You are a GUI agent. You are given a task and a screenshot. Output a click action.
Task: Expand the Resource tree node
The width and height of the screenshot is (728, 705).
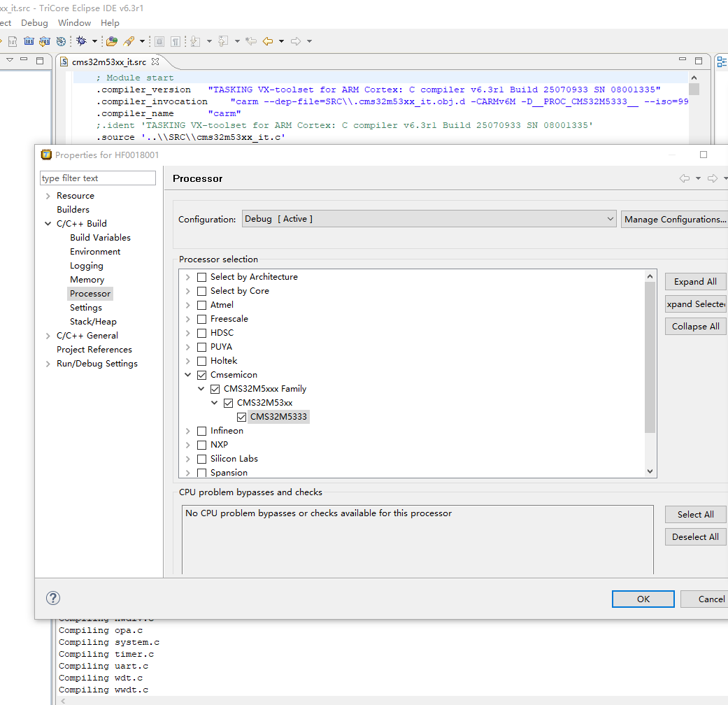[x=48, y=196]
